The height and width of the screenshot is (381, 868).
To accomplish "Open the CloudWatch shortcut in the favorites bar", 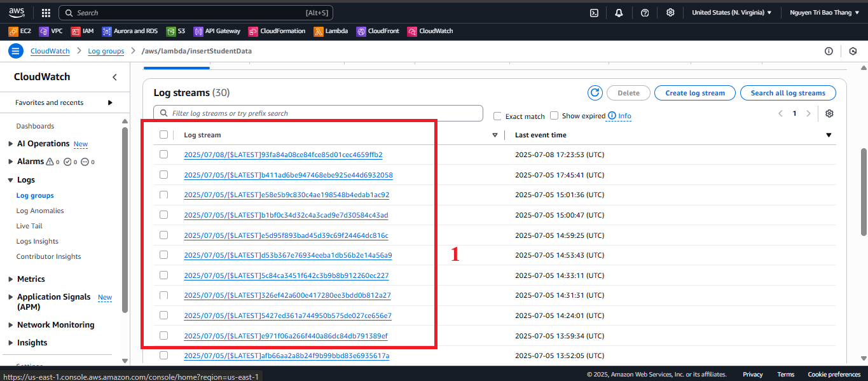I will click(x=430, y=31).
